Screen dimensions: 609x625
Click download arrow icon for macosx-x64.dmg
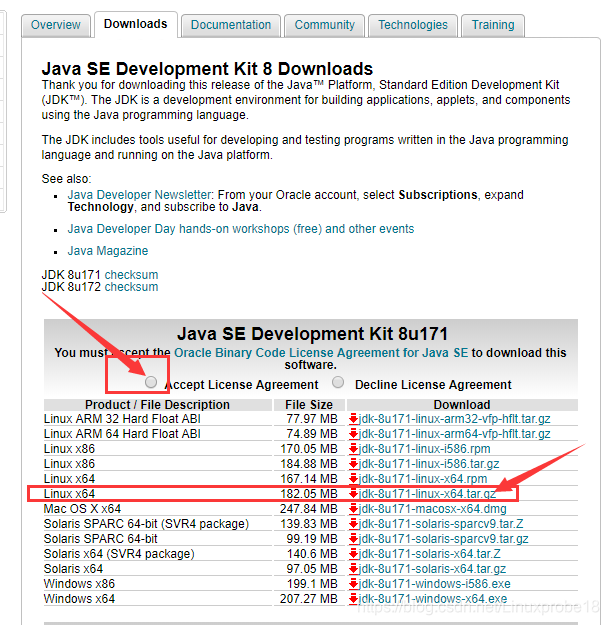click(x=353, y=509)
